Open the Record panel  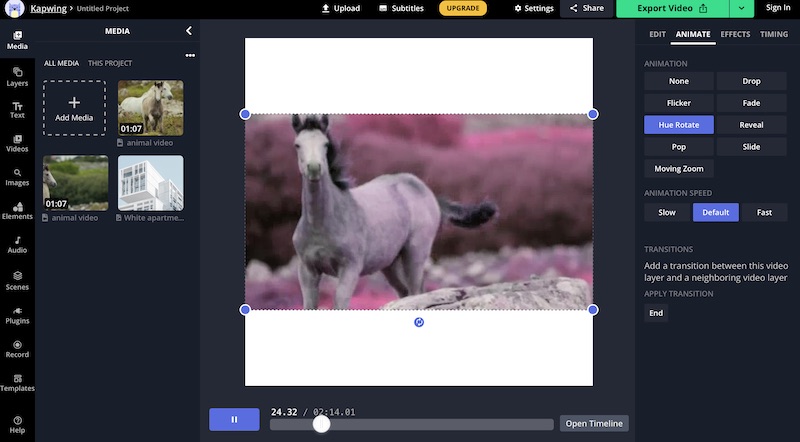17,349
